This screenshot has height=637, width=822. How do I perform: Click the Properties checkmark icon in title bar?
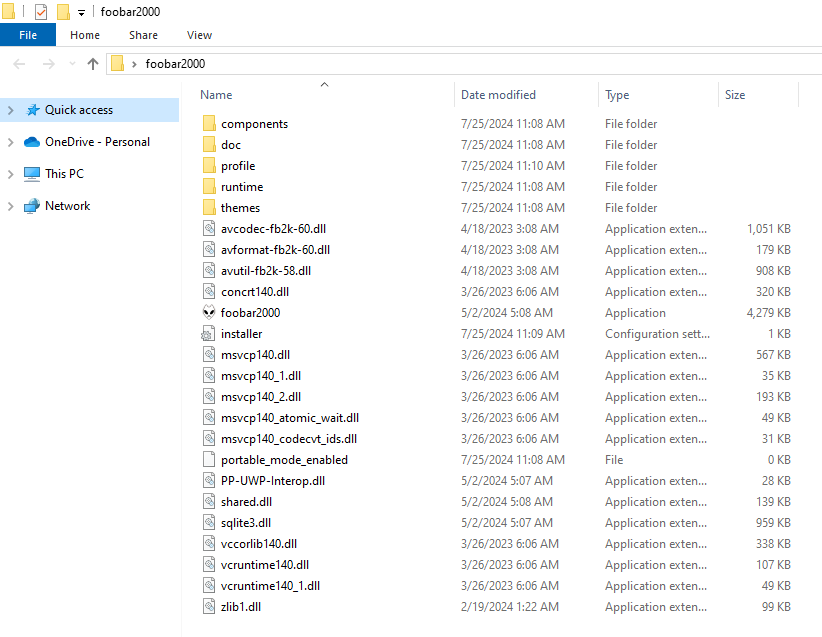click(x=41, y=12)
